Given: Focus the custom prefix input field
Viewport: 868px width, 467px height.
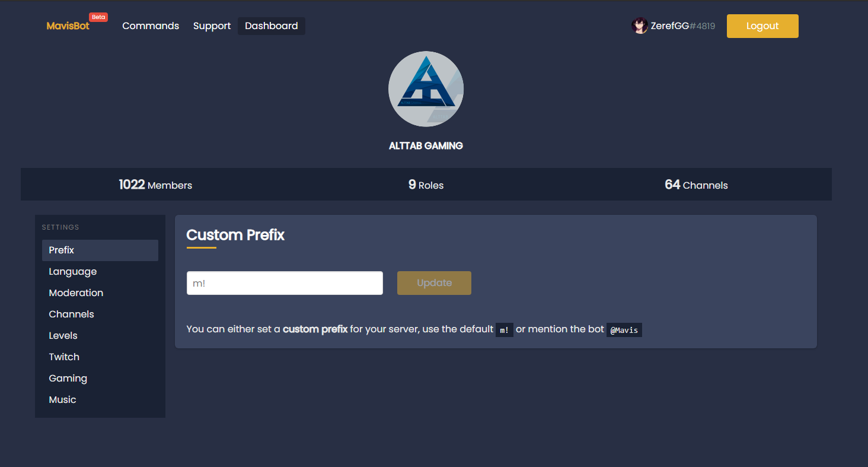Looking at the screenshot, I should 285,283.
